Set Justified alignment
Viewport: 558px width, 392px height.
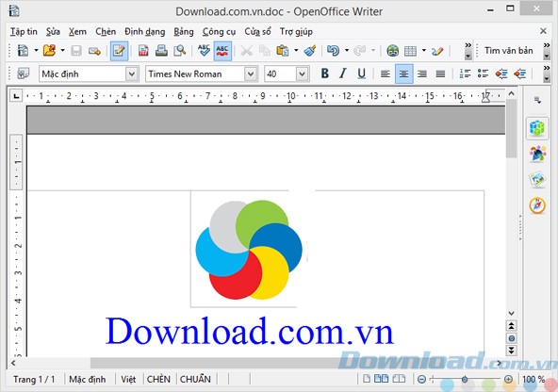coord(440,74)
